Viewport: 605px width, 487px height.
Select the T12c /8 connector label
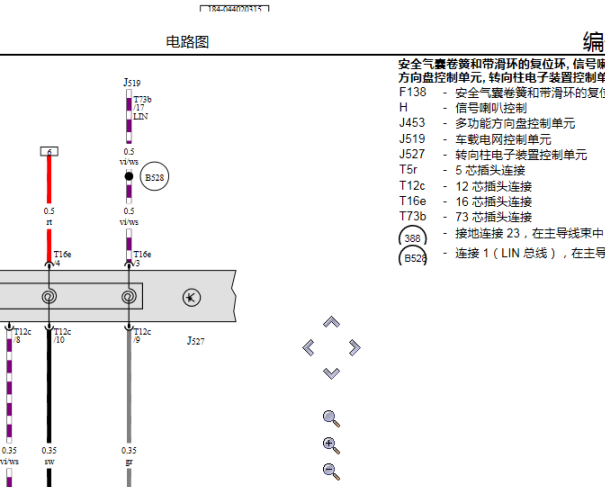point(22,336)
